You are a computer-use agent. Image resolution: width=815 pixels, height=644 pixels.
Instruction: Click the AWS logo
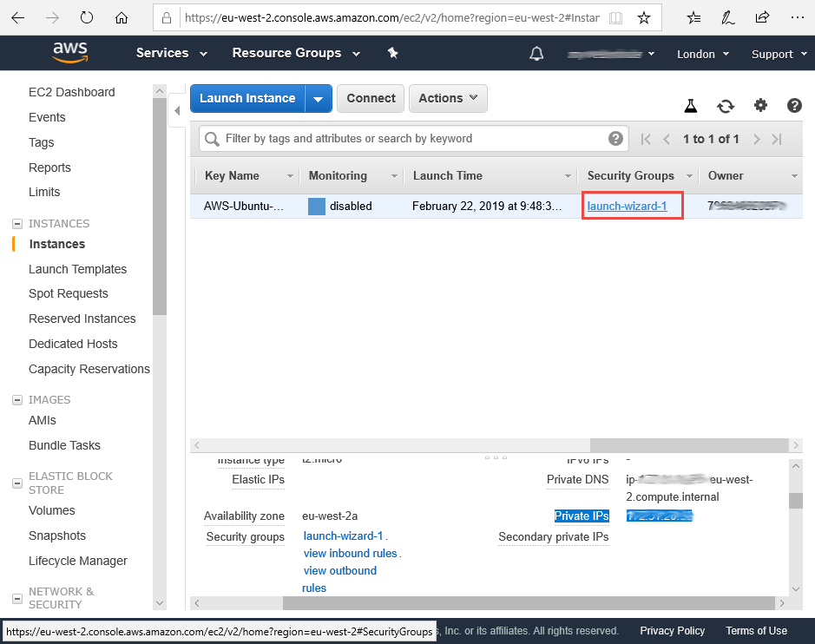(x=70, y=52)
